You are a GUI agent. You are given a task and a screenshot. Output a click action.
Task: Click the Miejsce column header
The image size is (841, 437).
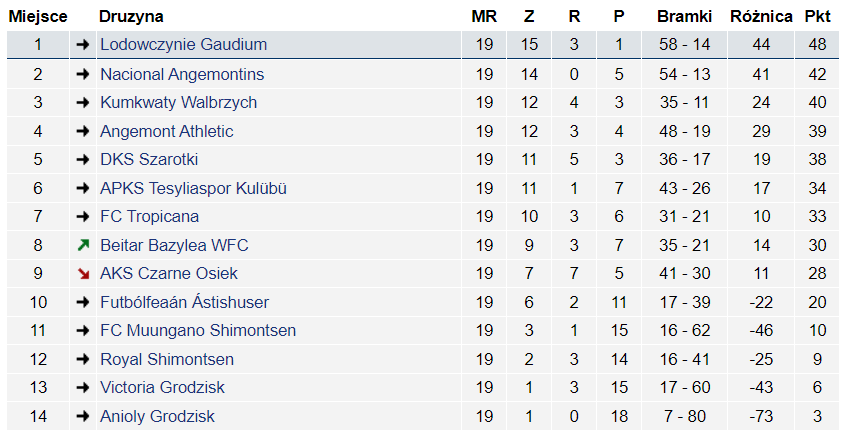(38, 17)
